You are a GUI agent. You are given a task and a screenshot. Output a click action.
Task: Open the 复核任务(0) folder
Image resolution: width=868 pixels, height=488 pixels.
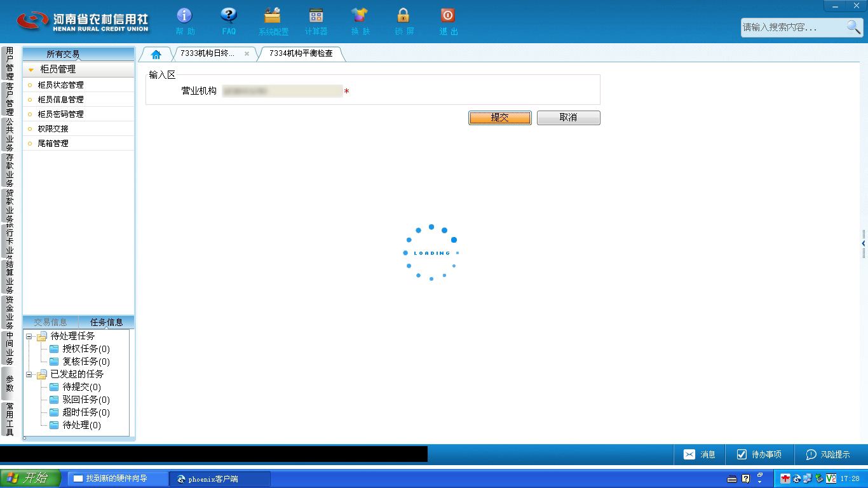(x=79, y=362)
